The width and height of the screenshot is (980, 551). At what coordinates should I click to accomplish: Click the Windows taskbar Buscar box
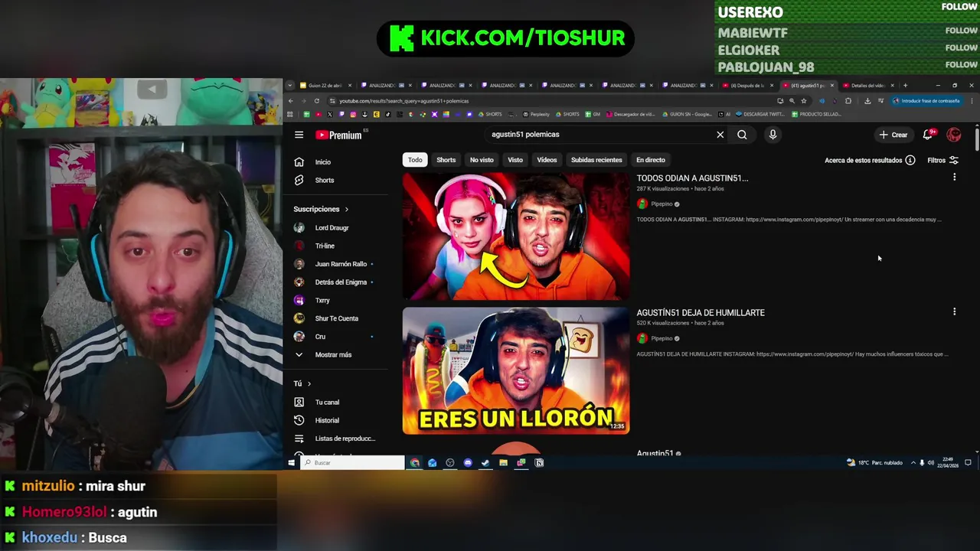pos(352,463)
